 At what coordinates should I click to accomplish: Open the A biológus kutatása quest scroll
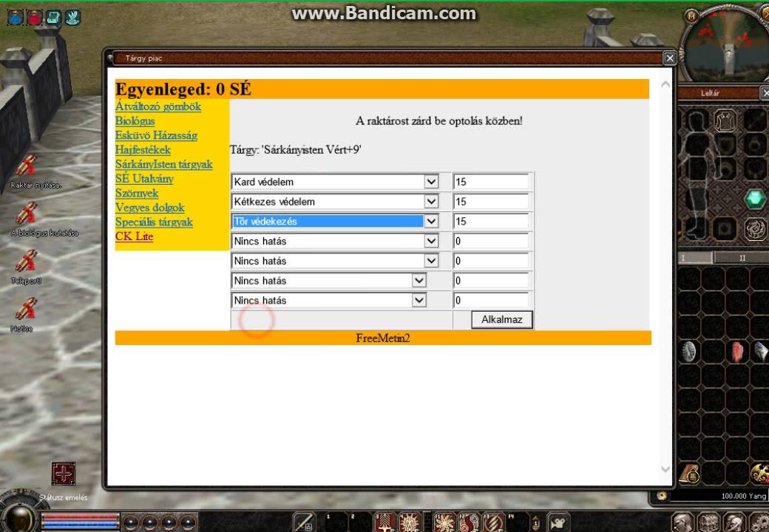[x=26, y=214]
